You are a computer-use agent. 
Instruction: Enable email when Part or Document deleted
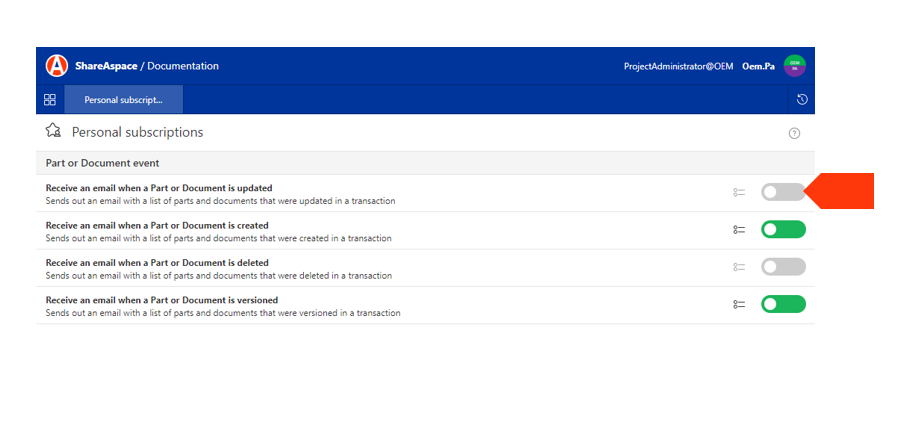(x=782, y=267)
